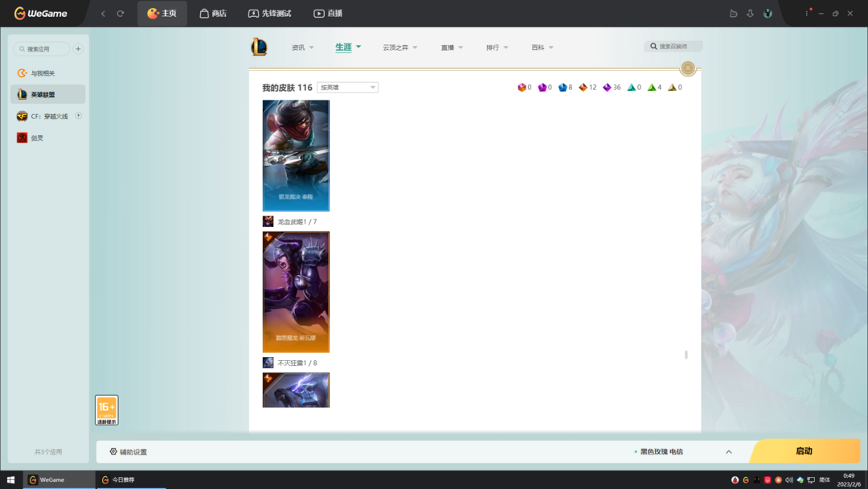
Task: Focus the 搜索召唤师 summoner search box
Action: pyautogui.click(x=674, y=47)
